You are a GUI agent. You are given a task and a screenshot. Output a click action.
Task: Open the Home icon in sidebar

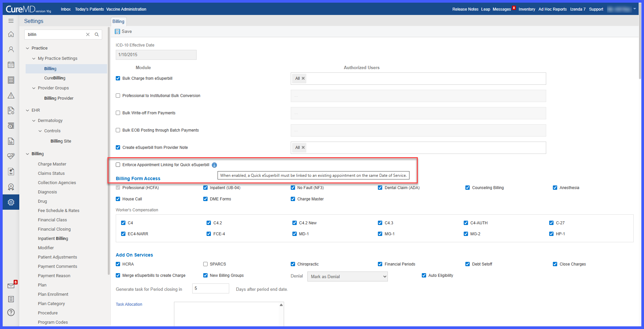(x=11, y=34)
